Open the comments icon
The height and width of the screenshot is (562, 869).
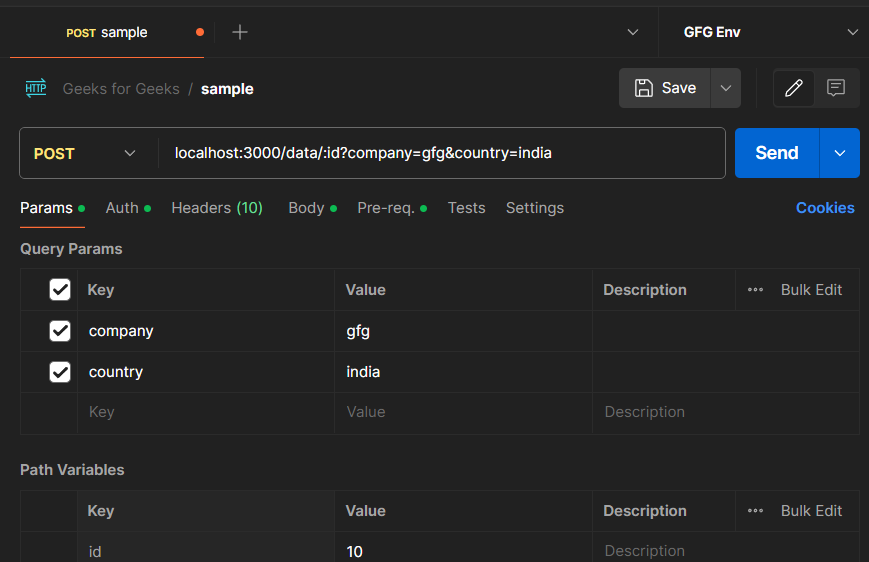click(836, 88)
